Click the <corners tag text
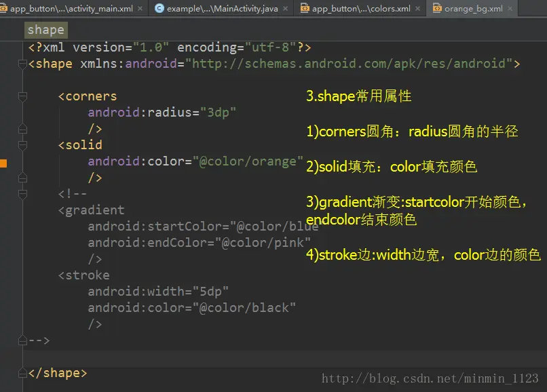Screen dimensions: 547x392 click(88, 96)
